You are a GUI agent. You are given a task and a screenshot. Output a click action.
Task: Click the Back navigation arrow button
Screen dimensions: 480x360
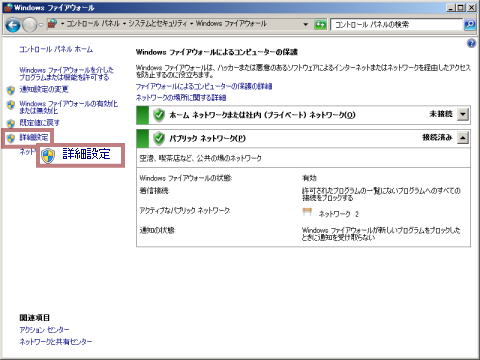coord(13,25)
